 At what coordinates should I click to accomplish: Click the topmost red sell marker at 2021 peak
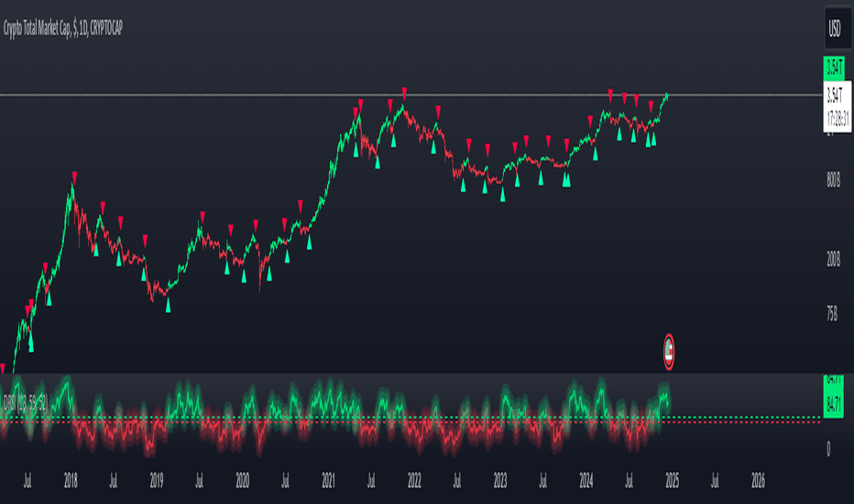tap(404, 93)
